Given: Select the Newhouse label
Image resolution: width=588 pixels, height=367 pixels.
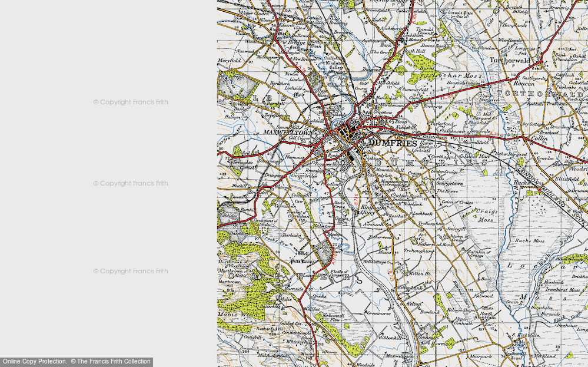Looking at the screenshot, I should [567, 326].
